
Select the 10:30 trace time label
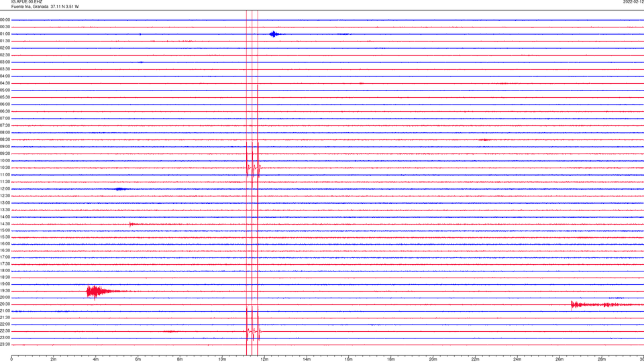coord(5,168)
